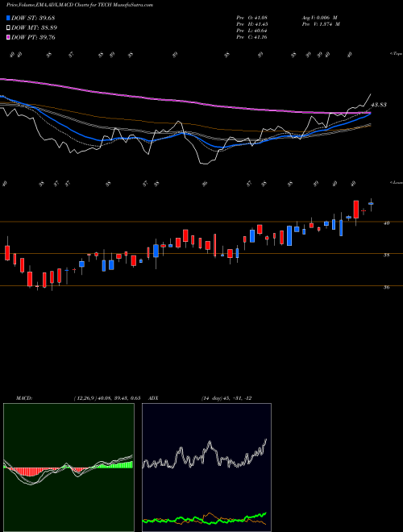This screenshot has width=403, height=532.
Task: Click the 'ADX' panel heading
Action: pyautogui.click(x=154, y=398)
